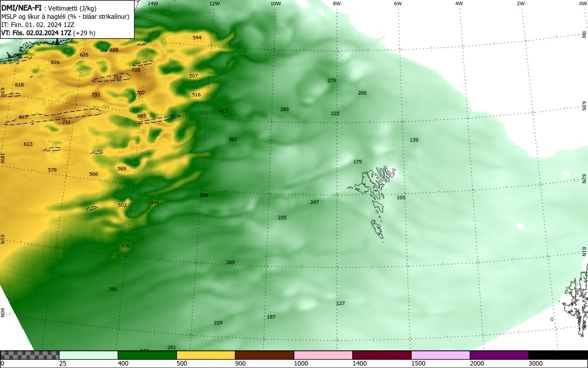
Task: Click the DMI/NEA-FI title text
Action: tap(21, 8)
